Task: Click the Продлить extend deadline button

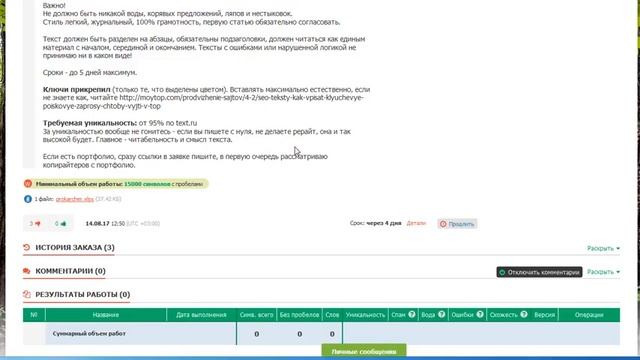Action: [x=457, y=224]
